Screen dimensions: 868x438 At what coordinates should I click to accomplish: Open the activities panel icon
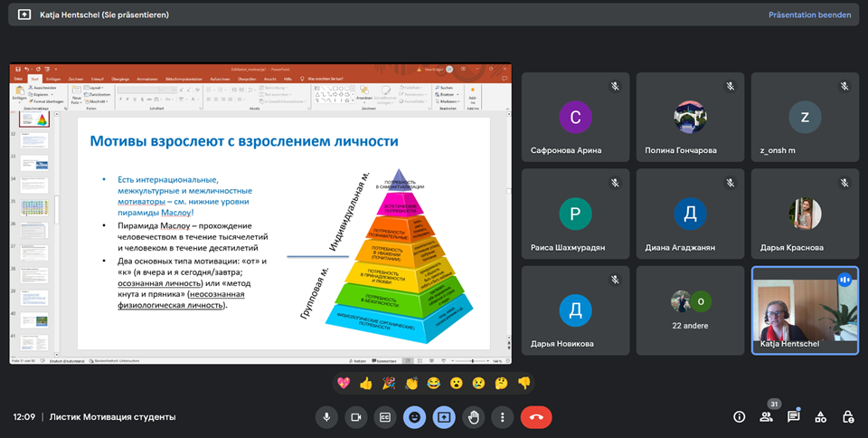(x=820, y=417)
